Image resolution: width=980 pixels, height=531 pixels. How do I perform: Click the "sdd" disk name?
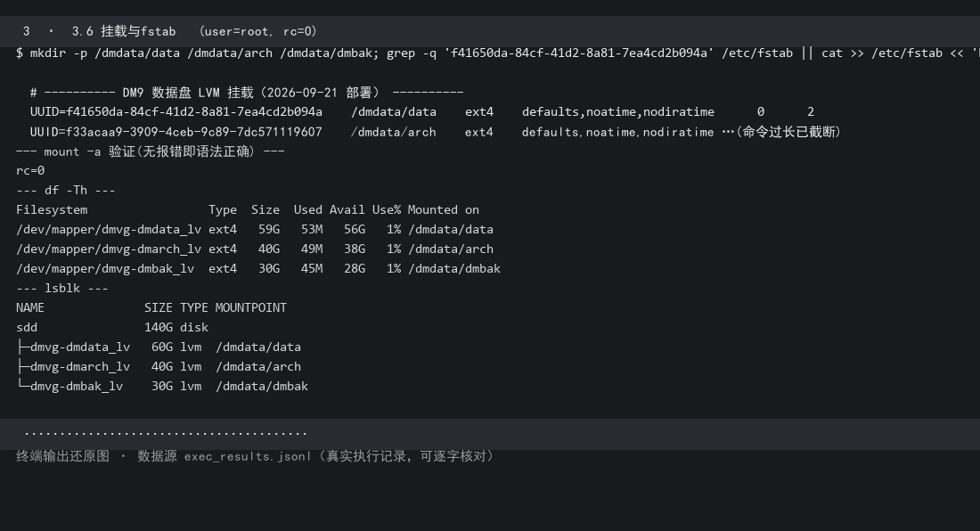[x=27, y=327]
